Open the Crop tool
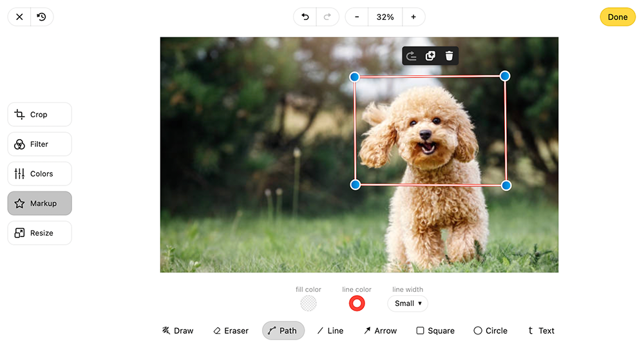The image size is (644, 346). (39, 115)
